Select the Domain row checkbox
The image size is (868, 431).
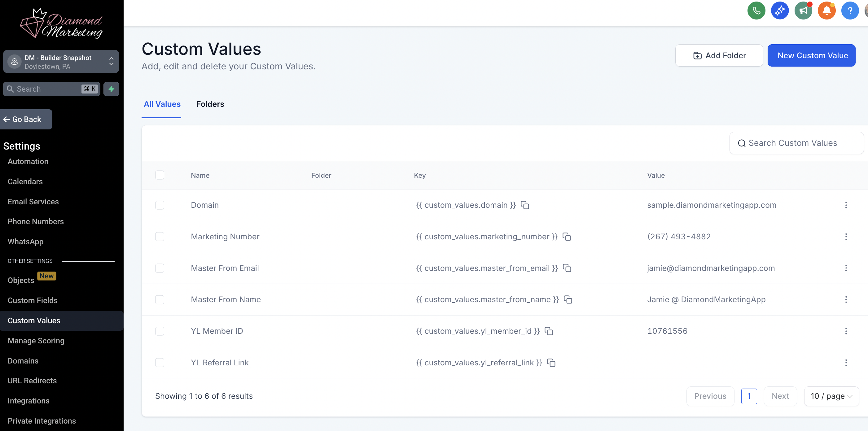pos(160,205)
